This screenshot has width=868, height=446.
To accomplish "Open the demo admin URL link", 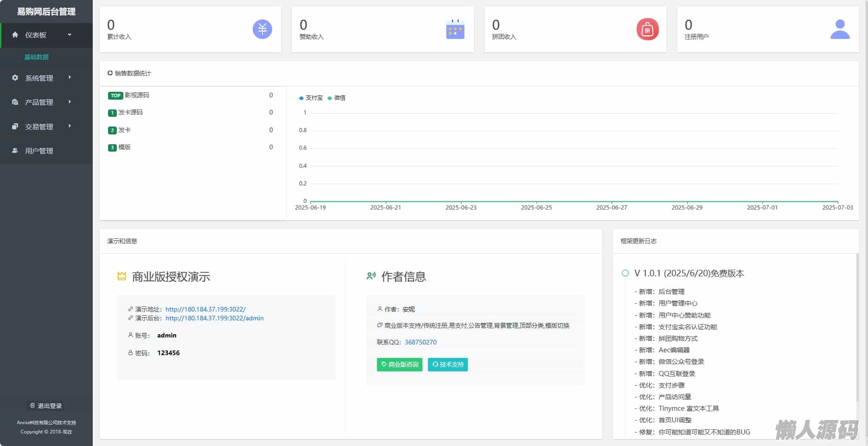I will [214, 318].
